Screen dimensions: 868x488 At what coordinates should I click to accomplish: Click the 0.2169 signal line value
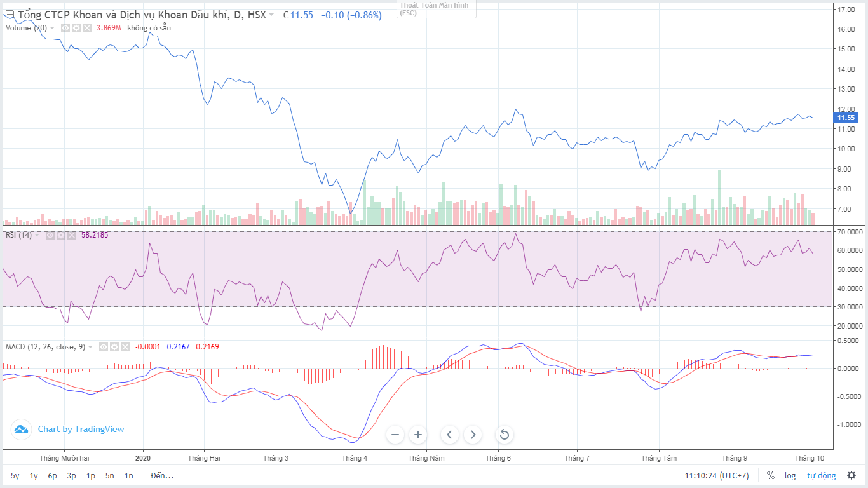(208, 347)
